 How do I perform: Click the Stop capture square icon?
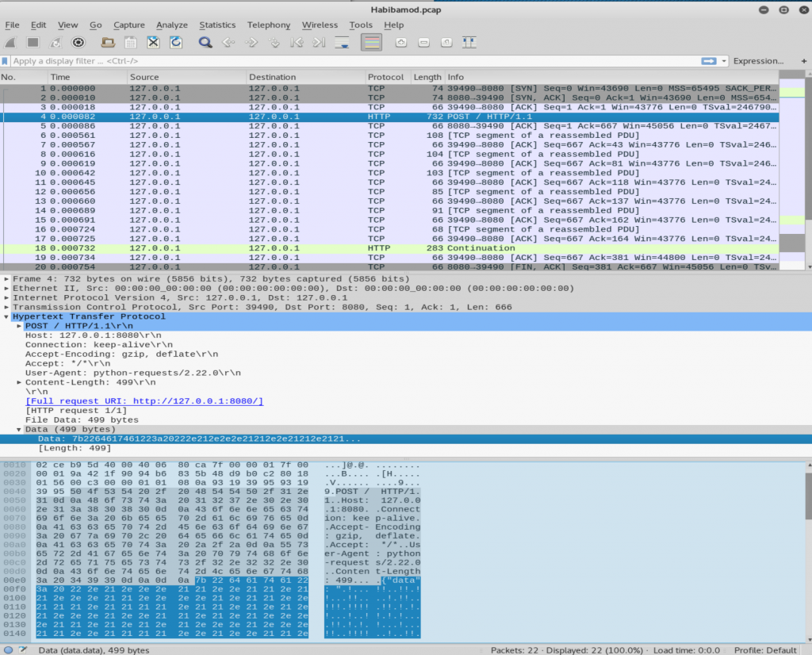[x=33, y=43]
